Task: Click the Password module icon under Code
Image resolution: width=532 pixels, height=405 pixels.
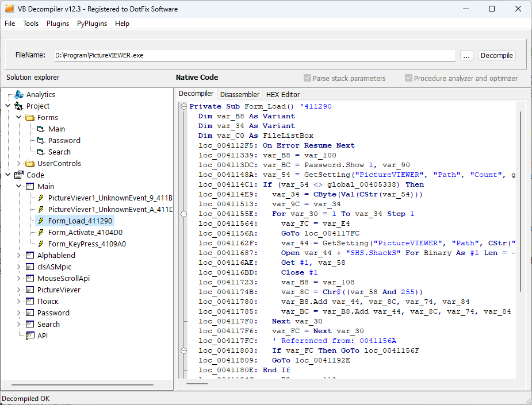Action: coord(30,313)
